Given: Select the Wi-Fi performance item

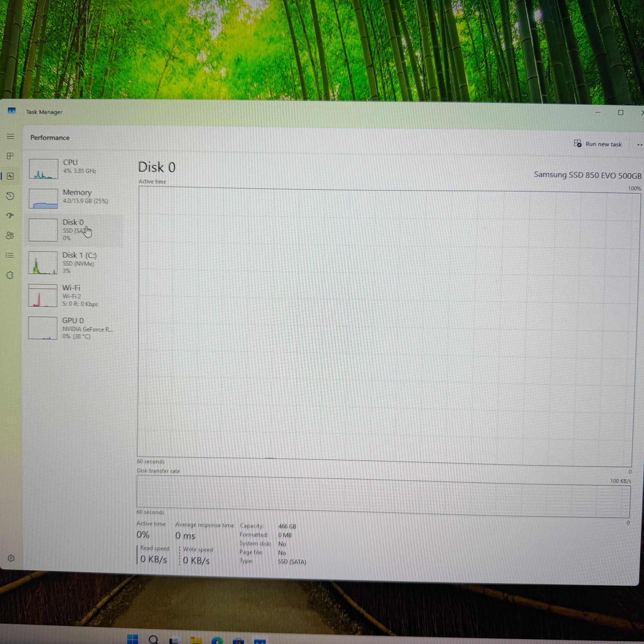Looking at the screenshot, I should point(74,295).
